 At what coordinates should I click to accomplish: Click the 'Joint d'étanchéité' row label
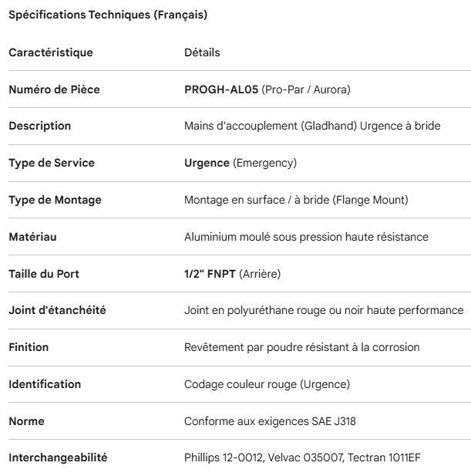click(x=57, y=310)
